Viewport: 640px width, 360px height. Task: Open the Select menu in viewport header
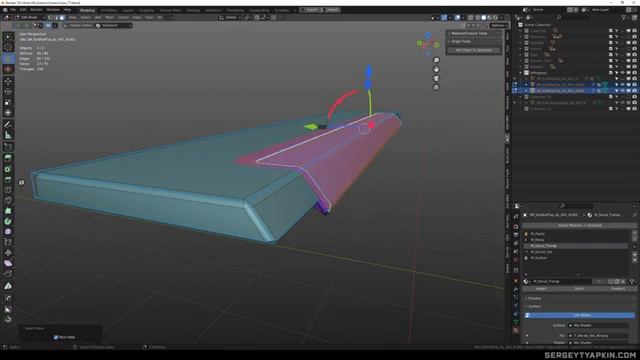[85, 18]
